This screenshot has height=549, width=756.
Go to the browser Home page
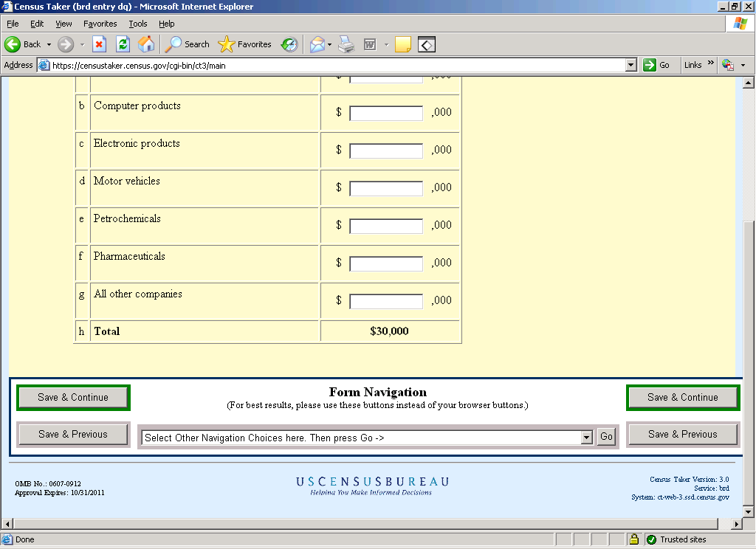146,44
